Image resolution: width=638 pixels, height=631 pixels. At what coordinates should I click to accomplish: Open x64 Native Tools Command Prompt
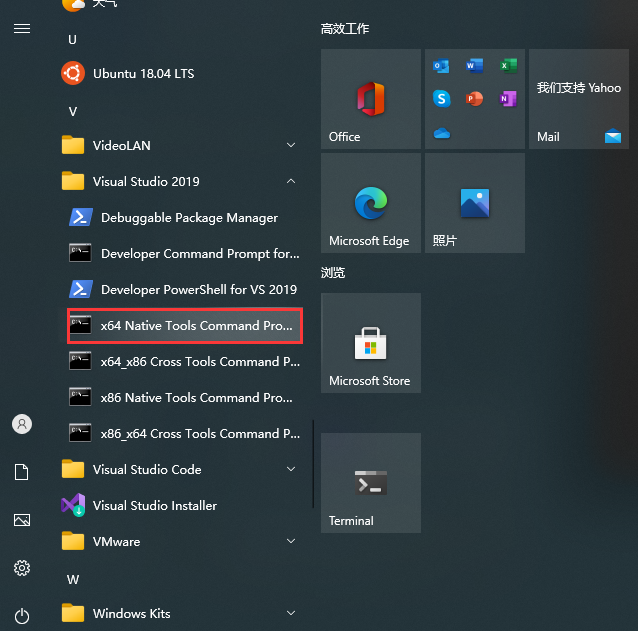tap(185, 326)
